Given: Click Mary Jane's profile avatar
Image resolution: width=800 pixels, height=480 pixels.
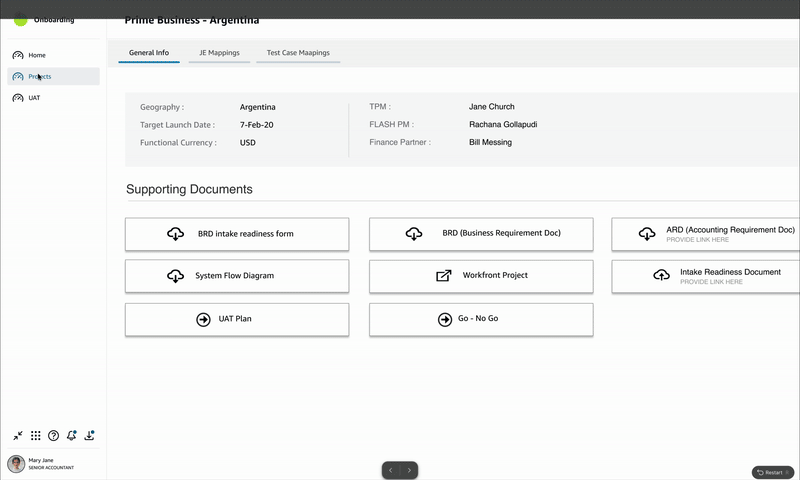Looking at the screenshot, I should [x=16, y=464].
